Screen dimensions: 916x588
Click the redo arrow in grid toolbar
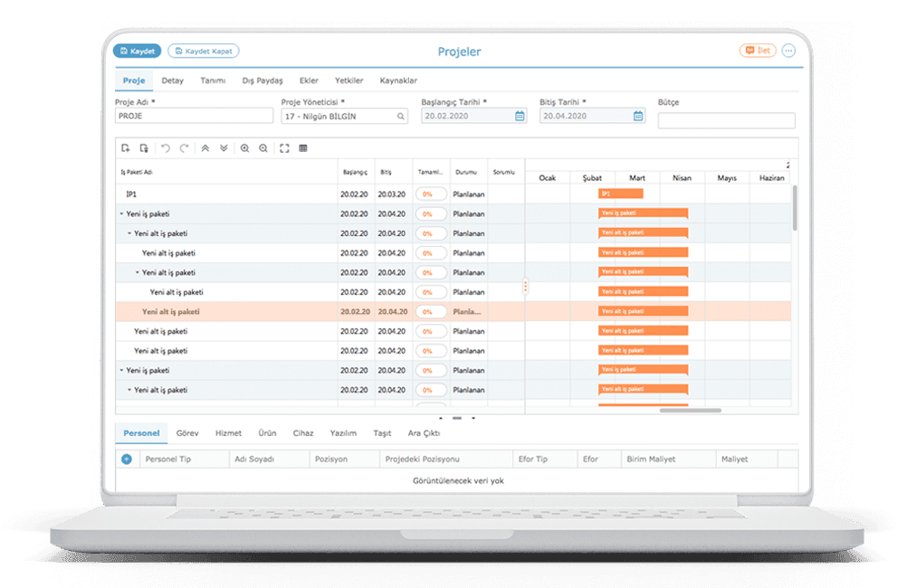coord(184,148)
